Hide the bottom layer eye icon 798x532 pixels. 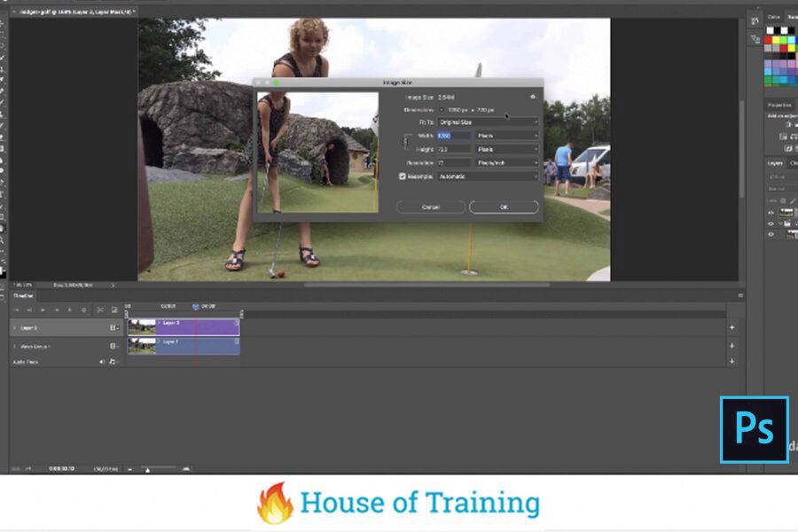(771, 234)
